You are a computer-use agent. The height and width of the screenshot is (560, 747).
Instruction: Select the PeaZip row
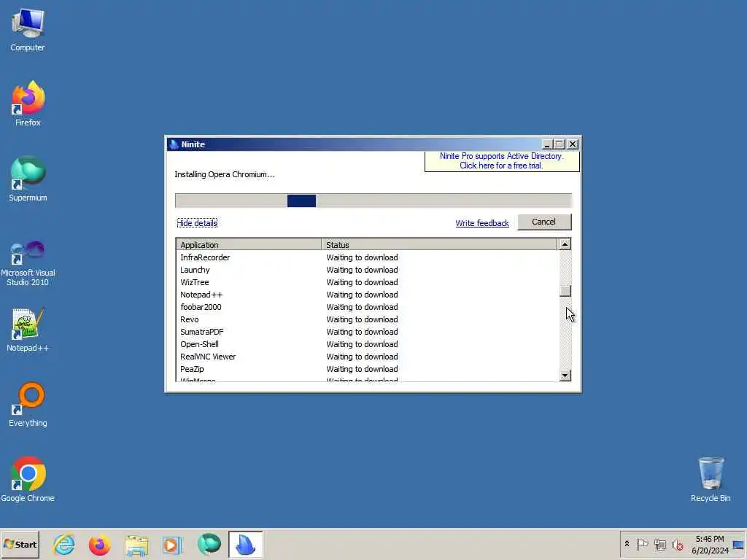click(x=367, y=369)
